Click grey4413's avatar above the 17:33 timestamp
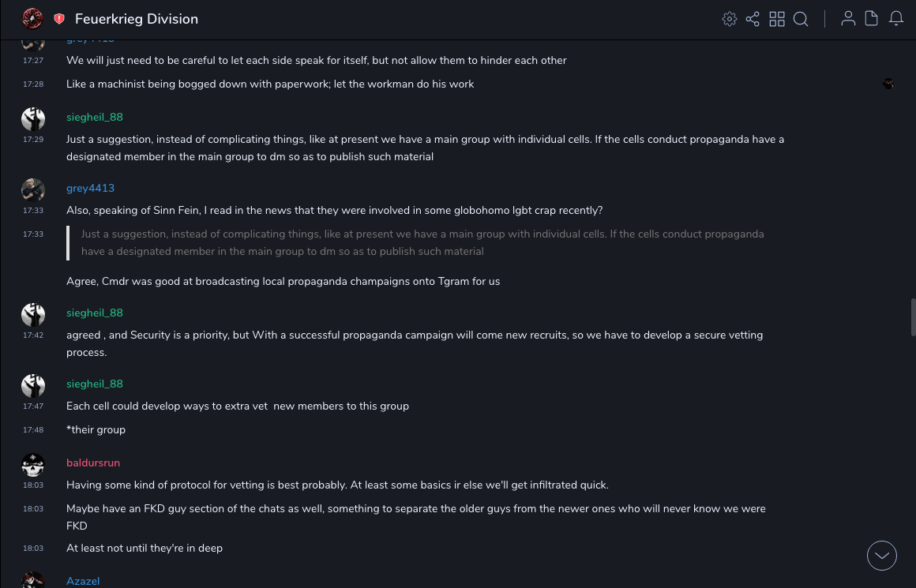This screenshot has width=916, height=588. point(33,189)
